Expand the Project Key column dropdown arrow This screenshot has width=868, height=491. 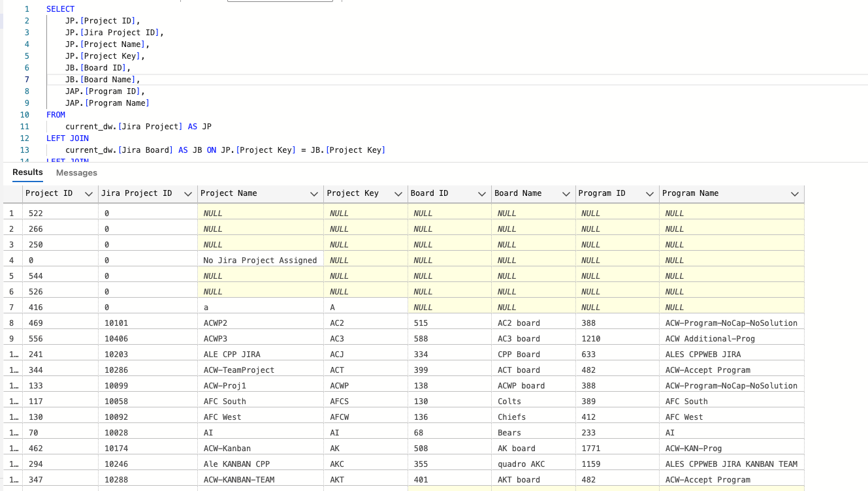[x=398, y=194]
